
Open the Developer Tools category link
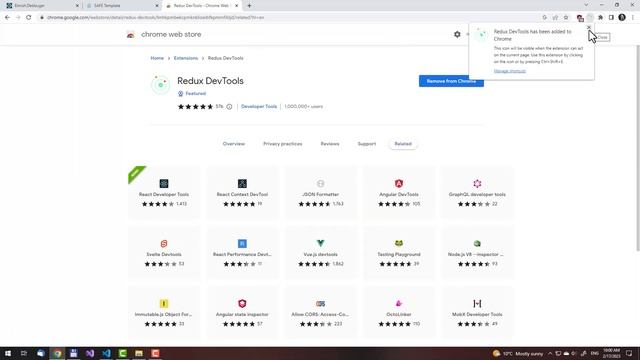pyautogui.click(x=259, y=107)
